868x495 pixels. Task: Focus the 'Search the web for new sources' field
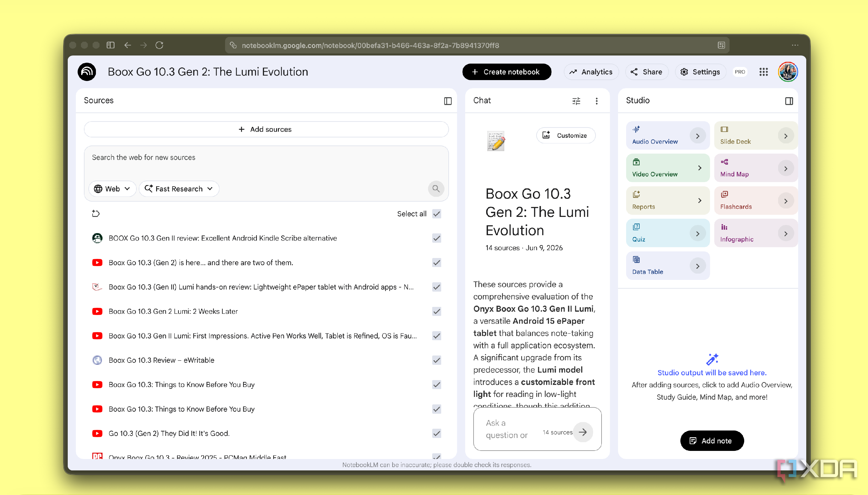pos(266,157)
